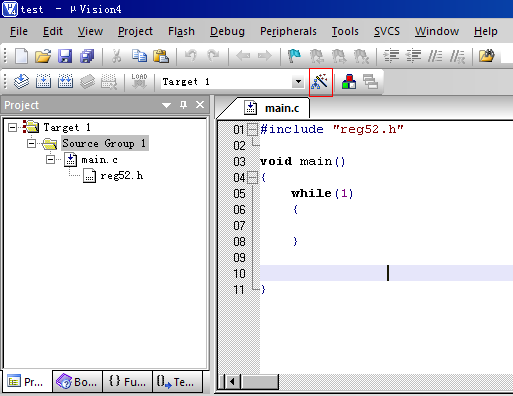Open the Peripherals menu
Image resolution: width=513 pixels, height=396 pixels.
click(x=288, y=31)
